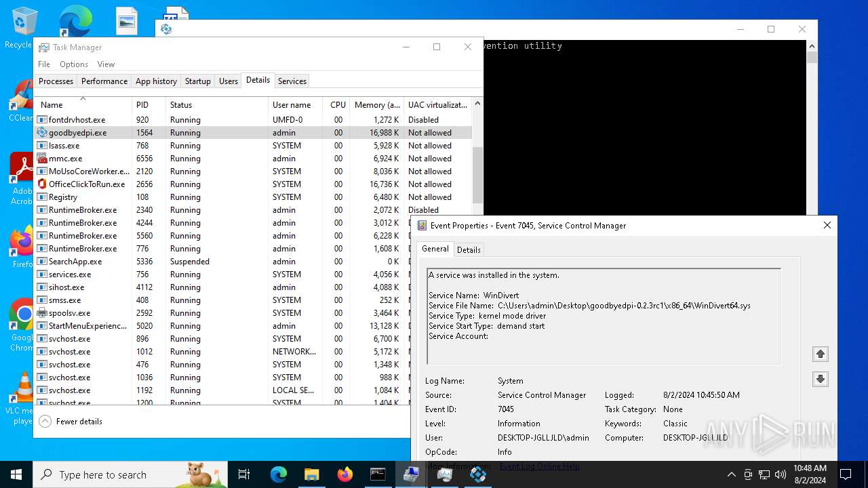Open the notification center icon

click(846, 474)
